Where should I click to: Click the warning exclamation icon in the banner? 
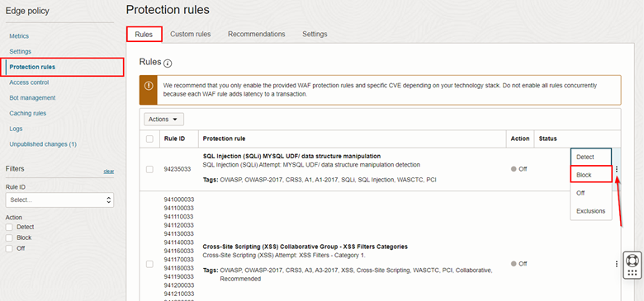click(149, 86)
